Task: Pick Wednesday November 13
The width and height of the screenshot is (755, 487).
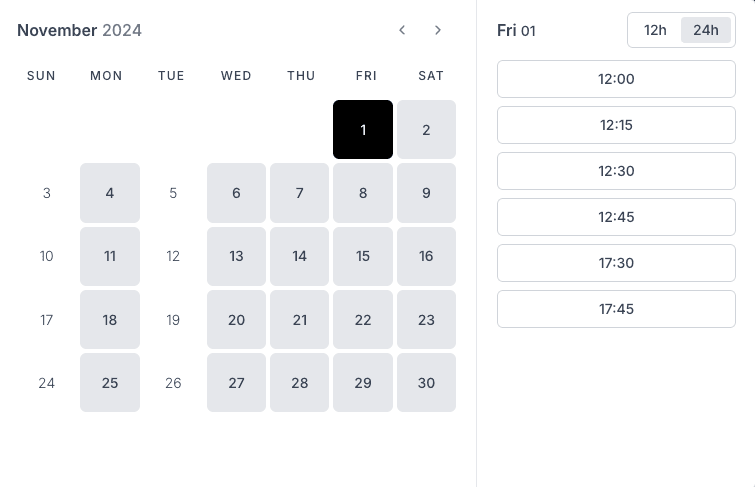Action: coord(236,256)
